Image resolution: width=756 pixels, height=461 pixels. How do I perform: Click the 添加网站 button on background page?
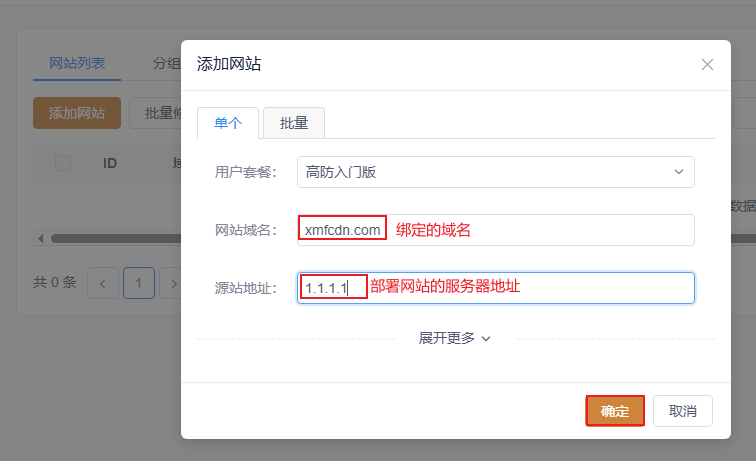pyautogui.click(x=77, y=113)
